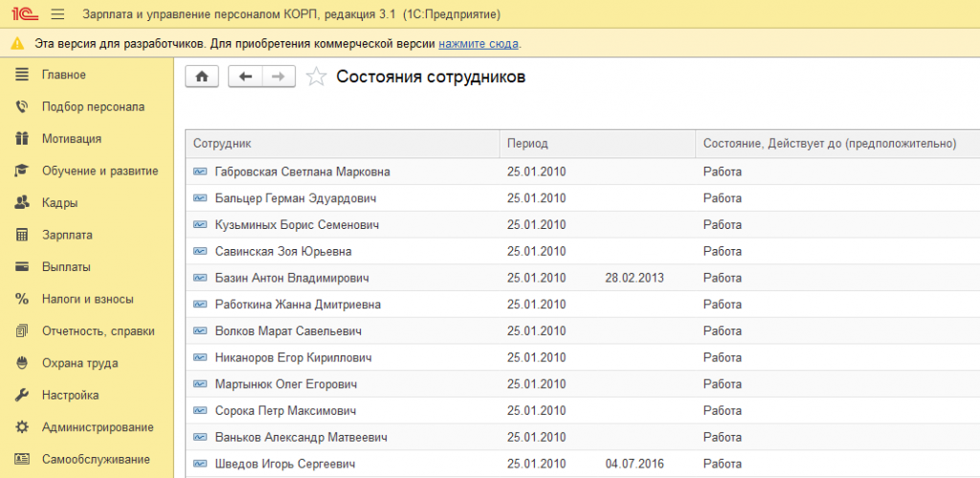The image size is (980, 478).
Task: Click record icon beside Габровская Светлана Марковна
Action: click(200, 171)
